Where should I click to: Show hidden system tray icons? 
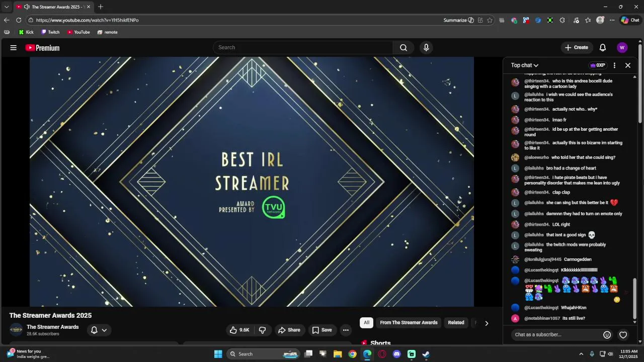click(581, 354)
